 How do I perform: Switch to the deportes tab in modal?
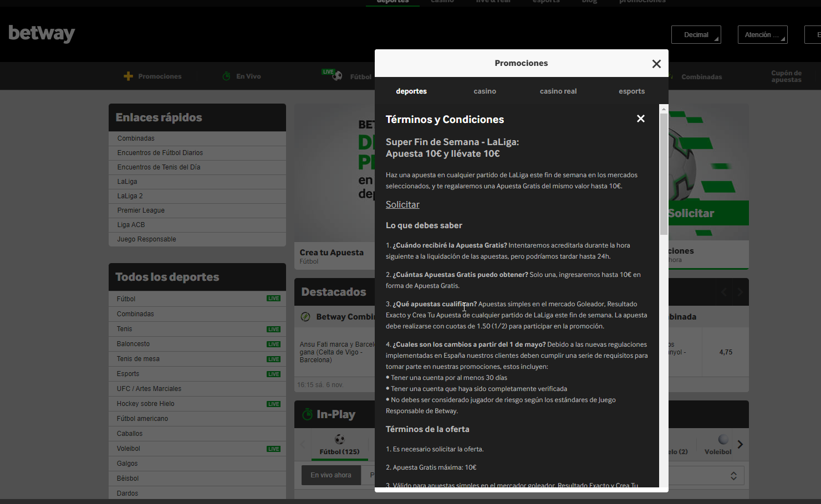tap(411, 91)
